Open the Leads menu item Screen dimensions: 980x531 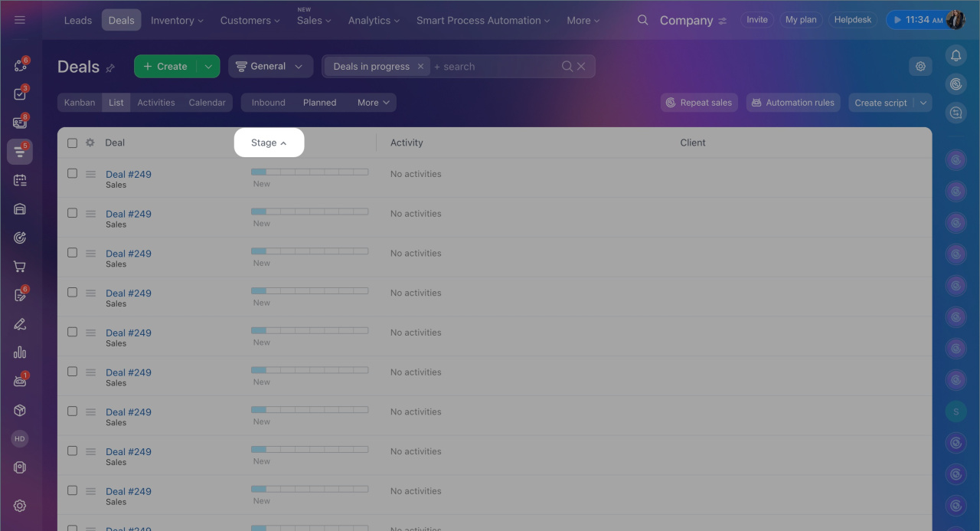pyautogui.click(x=77, y=20)
